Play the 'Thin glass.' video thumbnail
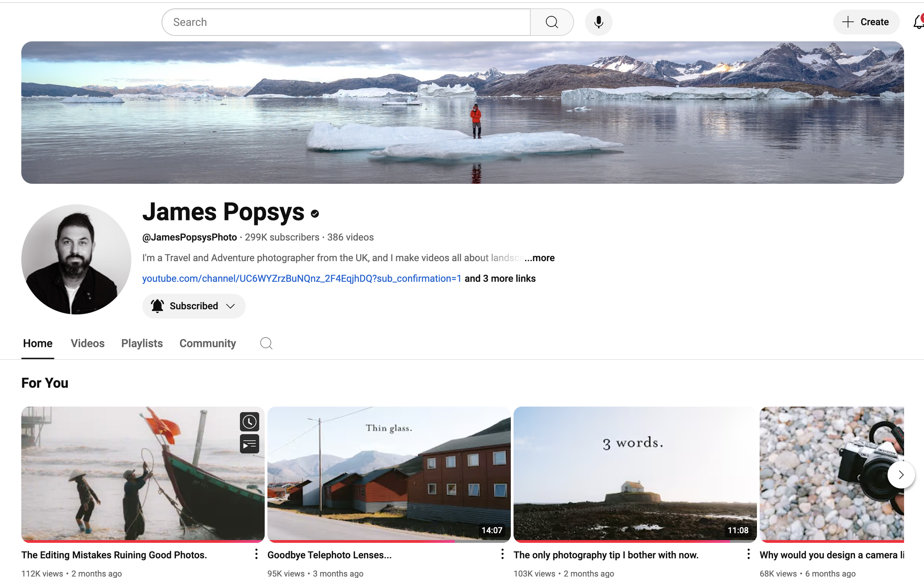The image size is (924, 578). click(389, 474)
